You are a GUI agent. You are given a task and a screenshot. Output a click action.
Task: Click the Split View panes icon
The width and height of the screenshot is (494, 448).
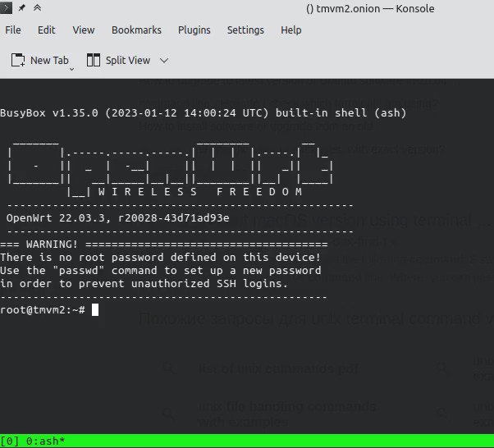[x=94, y=60]
